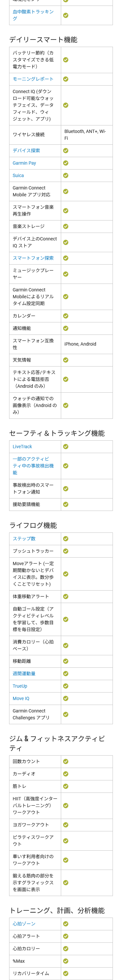This screenshot has width=122, height=980.
Task: Open the Move IQ link
Action: point(21,698)
